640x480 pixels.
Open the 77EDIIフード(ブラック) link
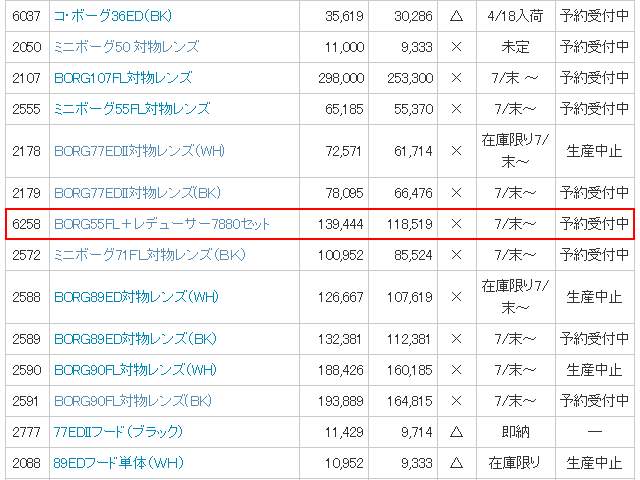tap(118, 432)
